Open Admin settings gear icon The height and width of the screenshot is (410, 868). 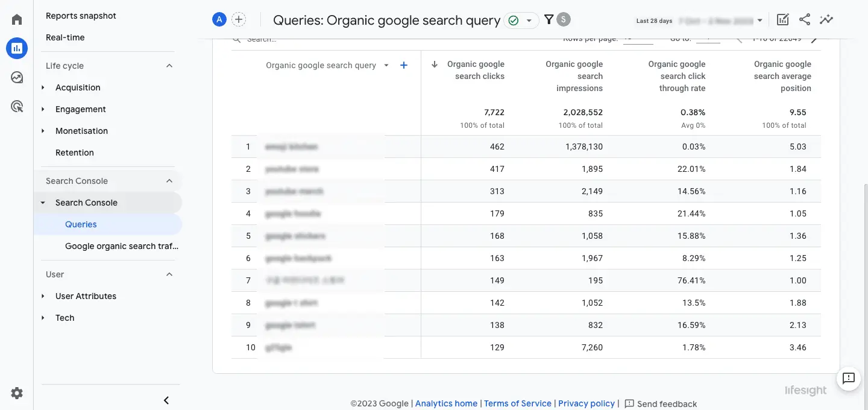point(17,393)
